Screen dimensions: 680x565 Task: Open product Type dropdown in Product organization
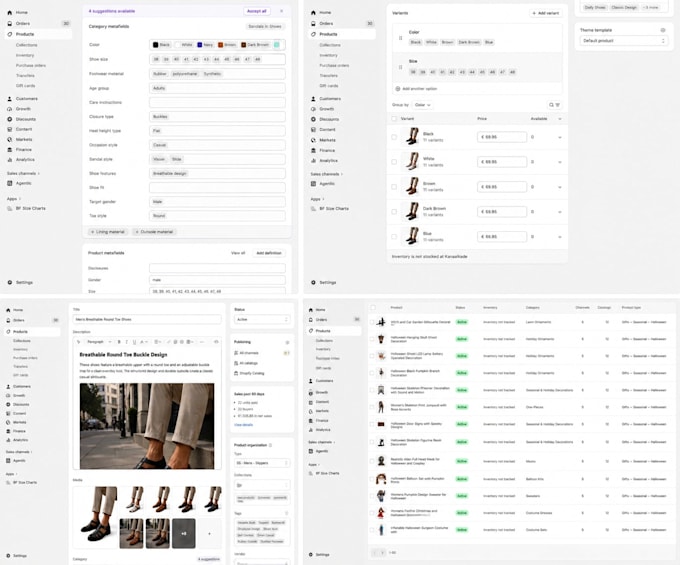point(262,463)
